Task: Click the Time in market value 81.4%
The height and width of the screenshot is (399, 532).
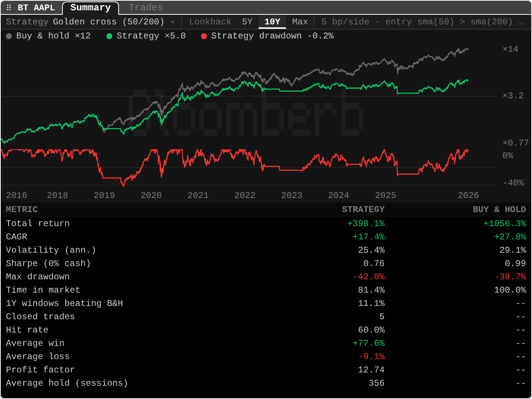Action: pos(371,290)
